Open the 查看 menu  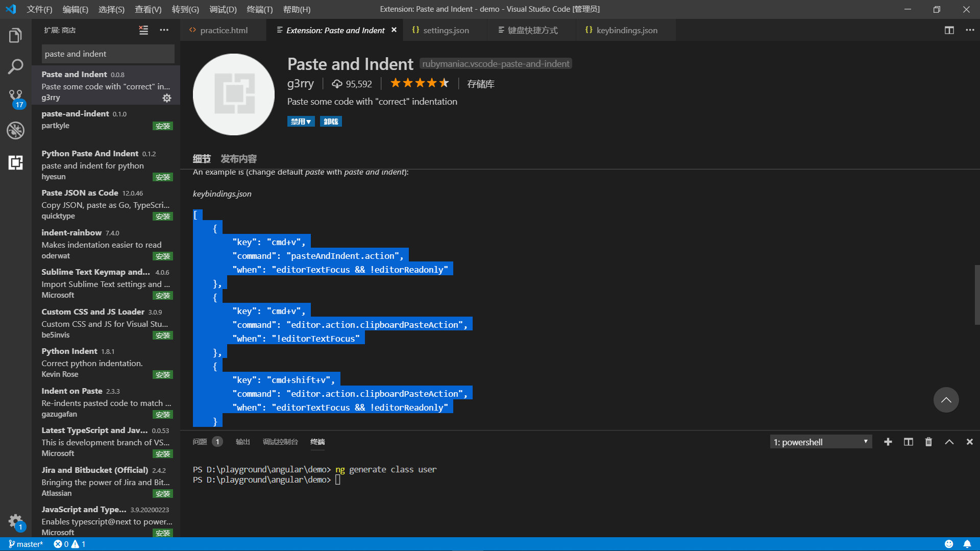pyautogui.click(x=148, y=9)
